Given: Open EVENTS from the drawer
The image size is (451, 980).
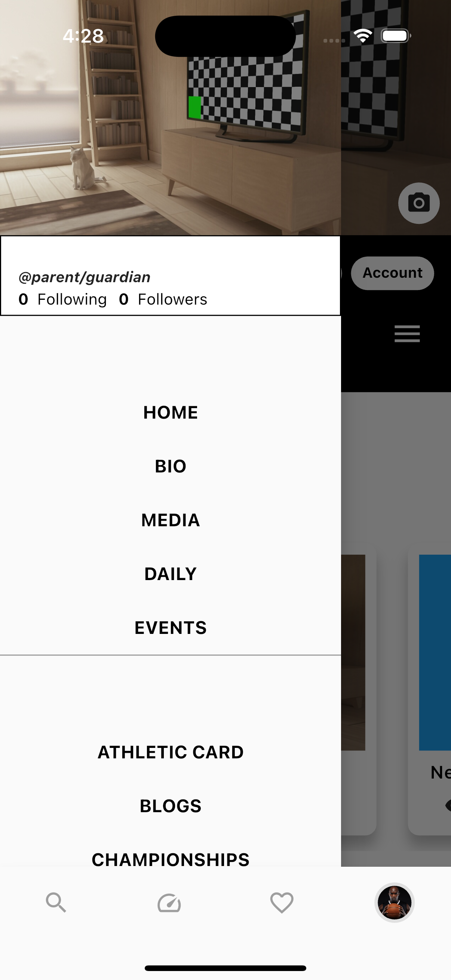Looking at the screenshot, I should (171, 628).
